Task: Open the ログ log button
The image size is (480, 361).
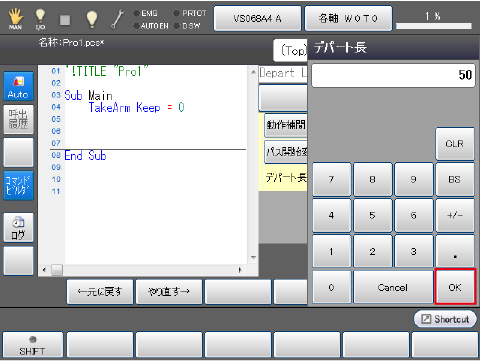Action: click(18, 227)
